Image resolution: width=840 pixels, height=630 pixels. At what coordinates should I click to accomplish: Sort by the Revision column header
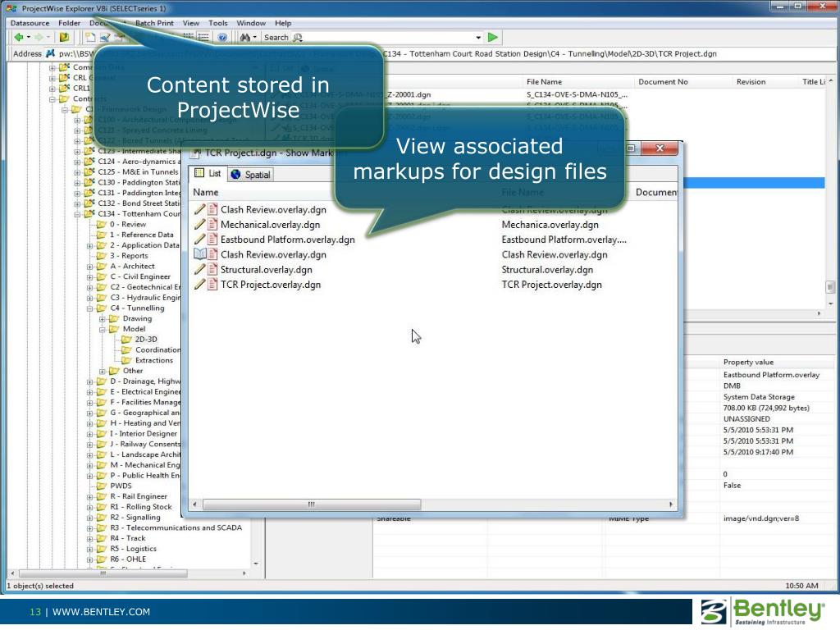click(751, 81)
